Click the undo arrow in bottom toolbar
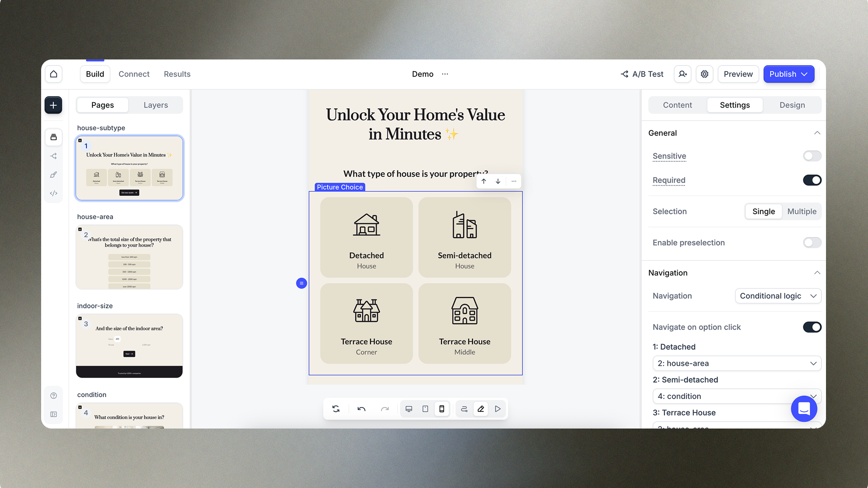 [x=361, y=409]
